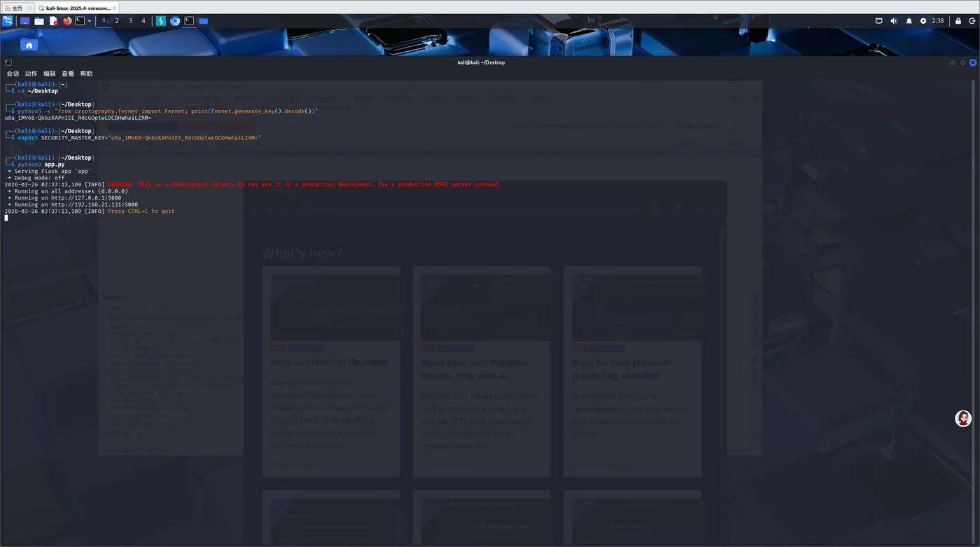Open the notifications bell icon
The width and height of the screenshot is (980, 547).
pyautogui.click(x=909, y=21)
